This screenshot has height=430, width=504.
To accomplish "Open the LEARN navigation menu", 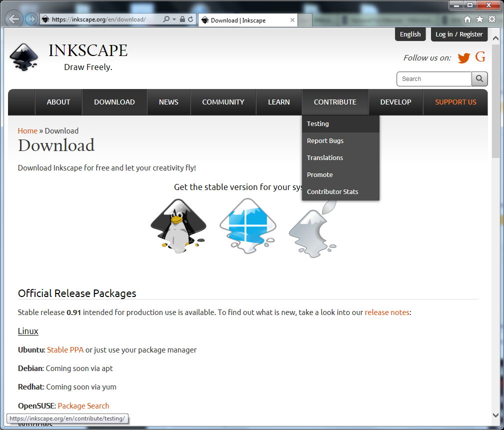I will 278,102.
